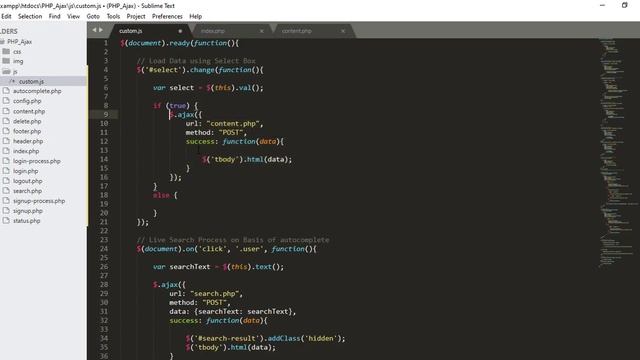Open the Tools menu
Screen dimensions: 640x360
[113, 16]
